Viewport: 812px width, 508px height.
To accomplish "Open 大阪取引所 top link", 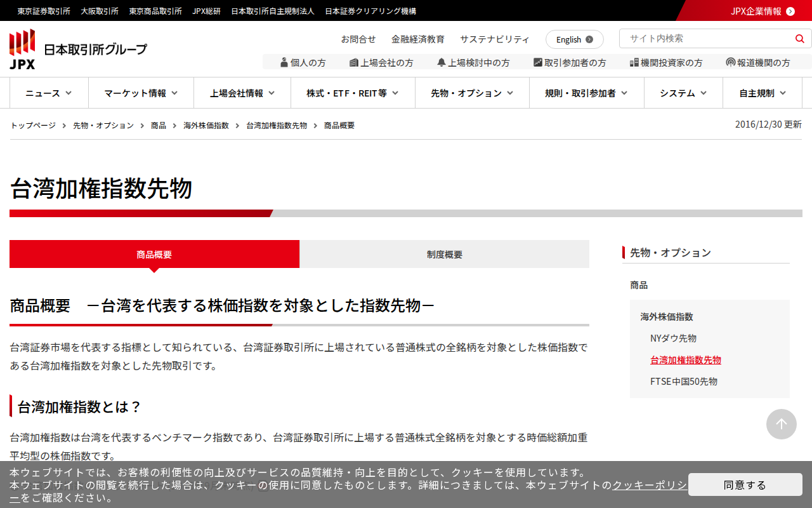I will [100, 11].
